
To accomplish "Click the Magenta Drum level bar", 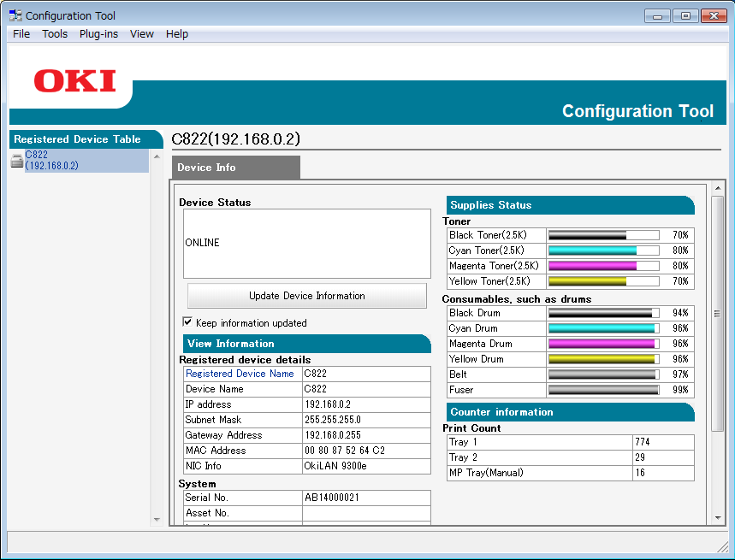I will (604, 344).
